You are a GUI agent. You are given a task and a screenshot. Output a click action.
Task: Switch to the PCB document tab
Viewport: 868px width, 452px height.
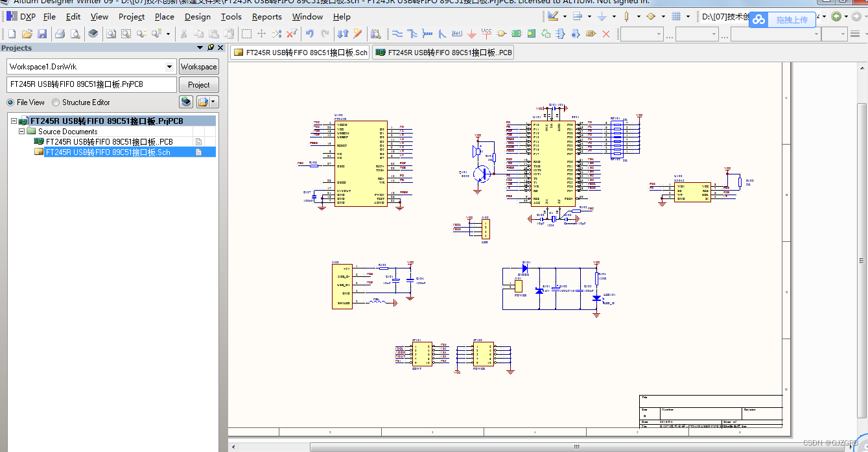(443, 53)
